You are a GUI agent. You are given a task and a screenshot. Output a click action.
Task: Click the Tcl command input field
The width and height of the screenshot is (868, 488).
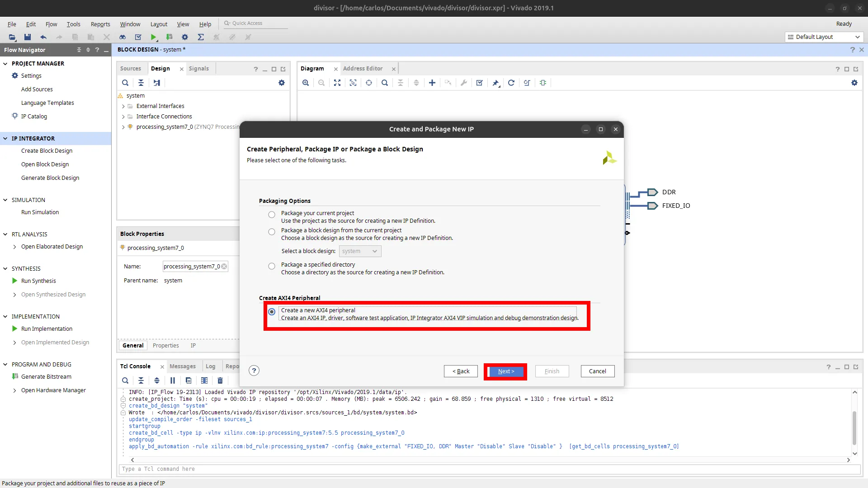tap(490, 469)
